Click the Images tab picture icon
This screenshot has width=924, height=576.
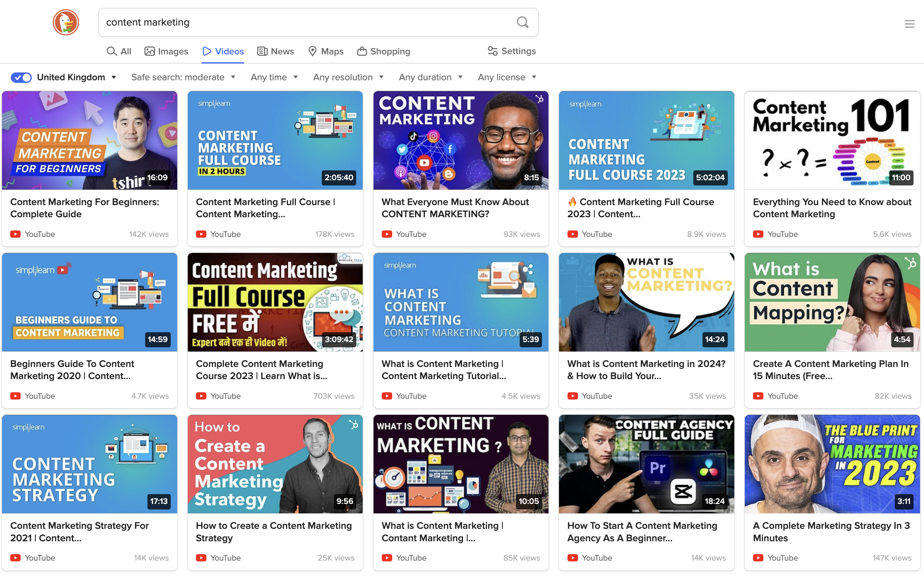149,51
